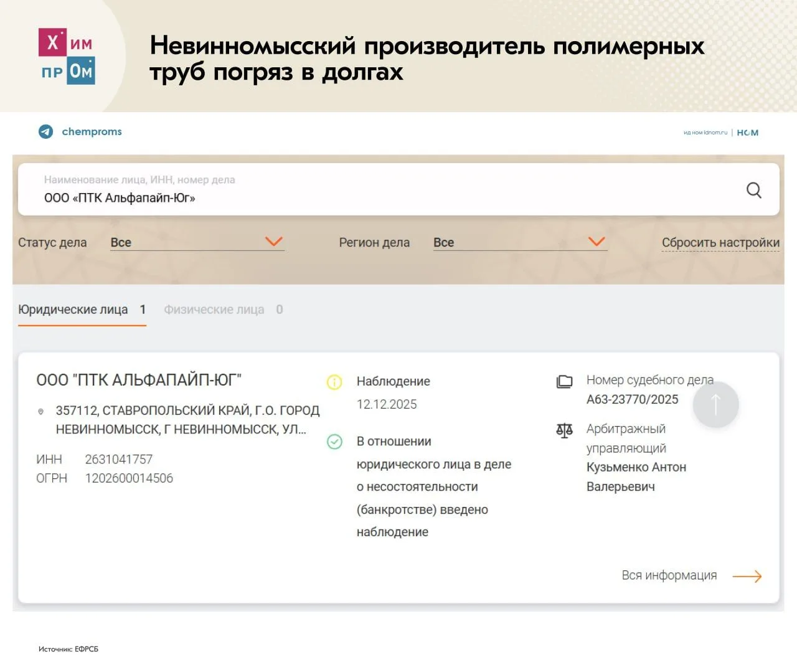Click the НОМ logo in header
The width and height of the screenshot is (797, 672).
(748, 133)
